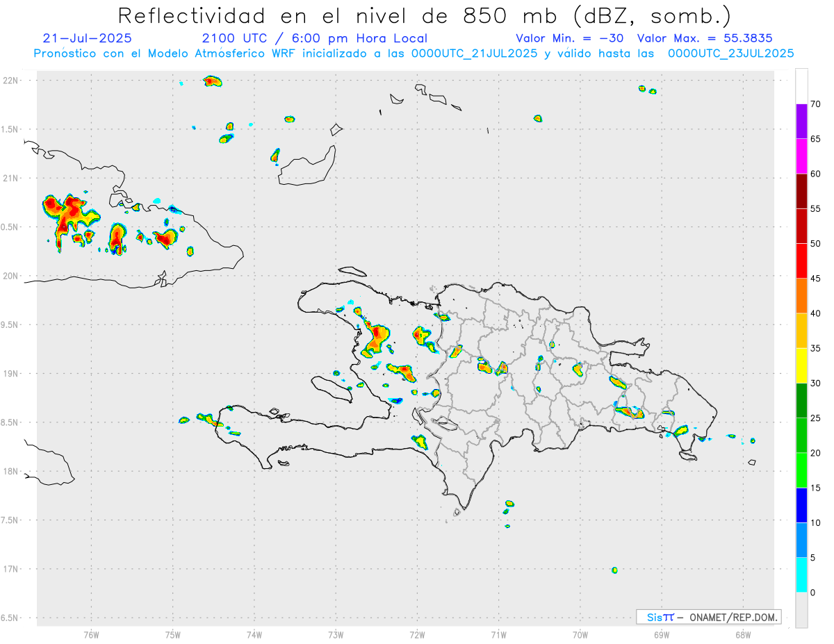
Task: Click the '18N' latitude label
Action: 10,471
